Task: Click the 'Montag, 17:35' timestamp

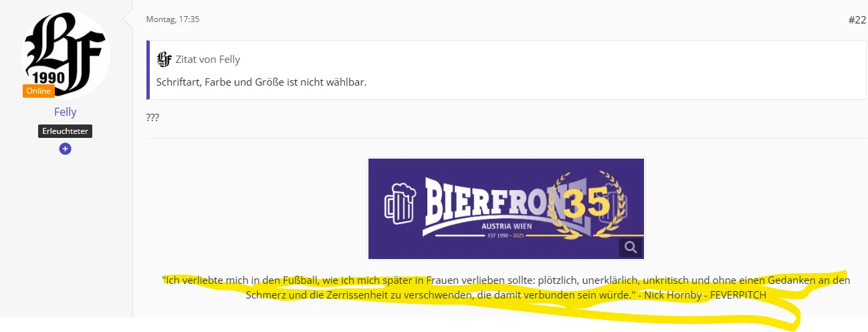Action: tap(173, 19)
